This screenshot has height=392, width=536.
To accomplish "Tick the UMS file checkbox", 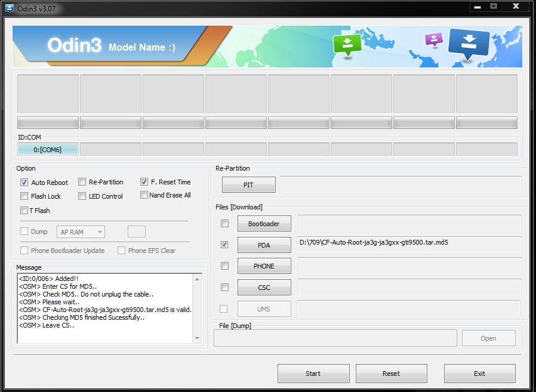I will [x=224, y=308].
